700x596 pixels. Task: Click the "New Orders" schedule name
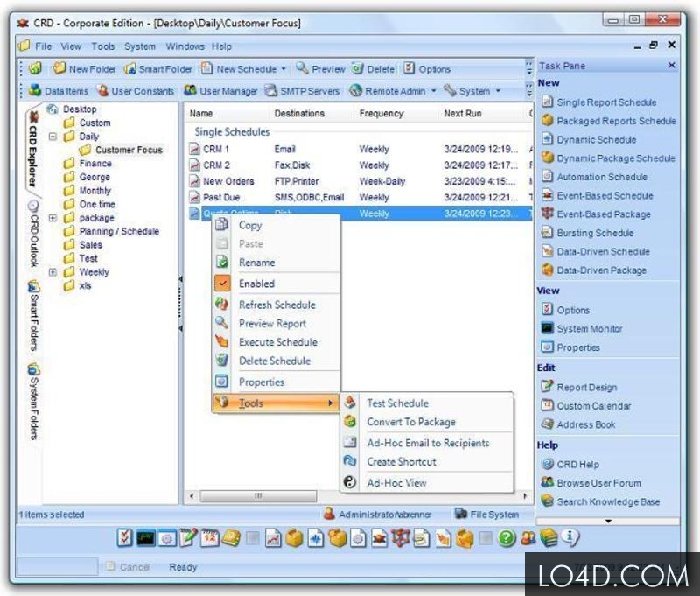[228, 181]
